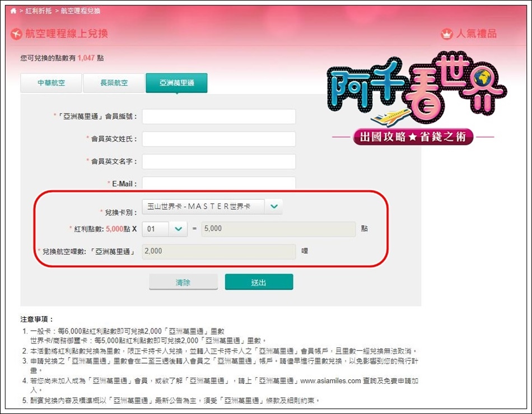Click the airplane icon beside 航空哩程線上兌換
This screenshot has height=414, width=532.
pos(16,34)
